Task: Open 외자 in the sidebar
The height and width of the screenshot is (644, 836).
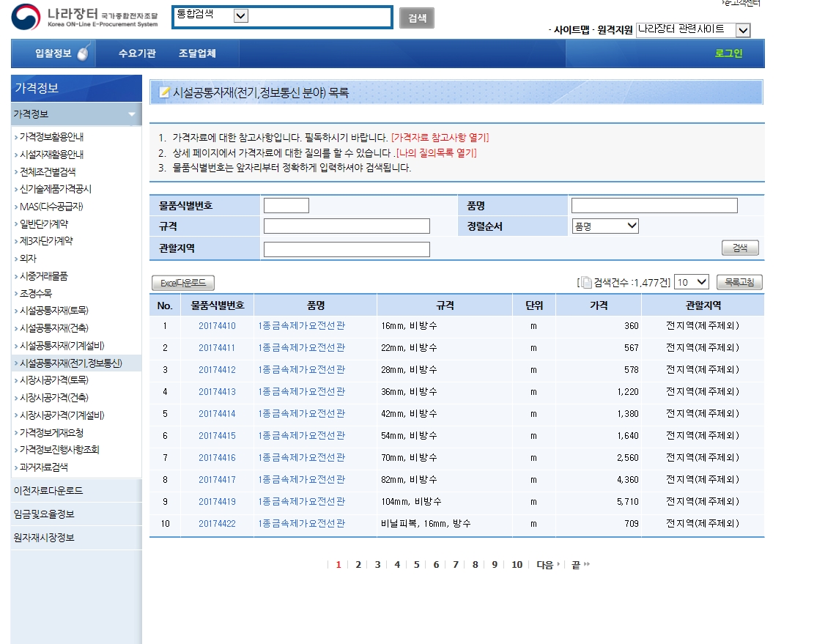Action: point(28,259)
